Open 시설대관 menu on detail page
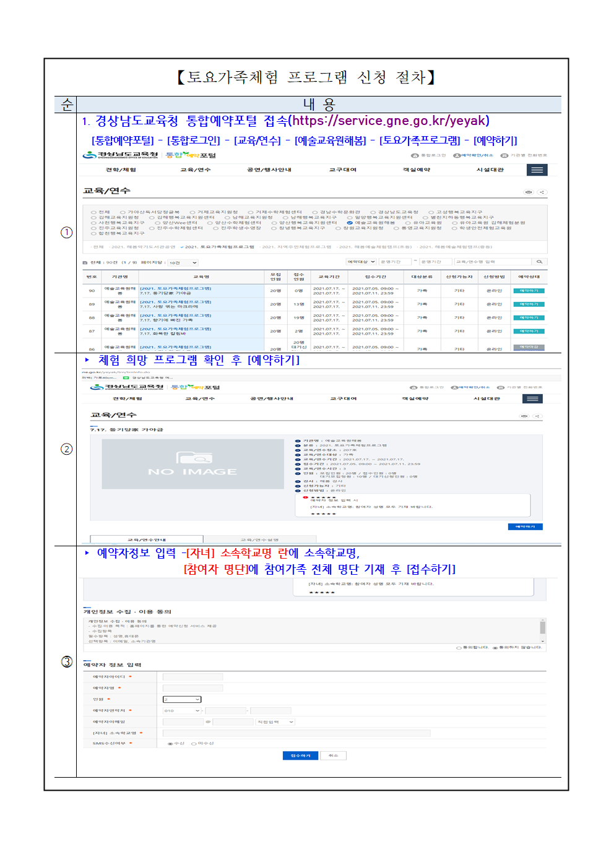The height and width of the screenshot is (868, 614). [x=486, y=398]
